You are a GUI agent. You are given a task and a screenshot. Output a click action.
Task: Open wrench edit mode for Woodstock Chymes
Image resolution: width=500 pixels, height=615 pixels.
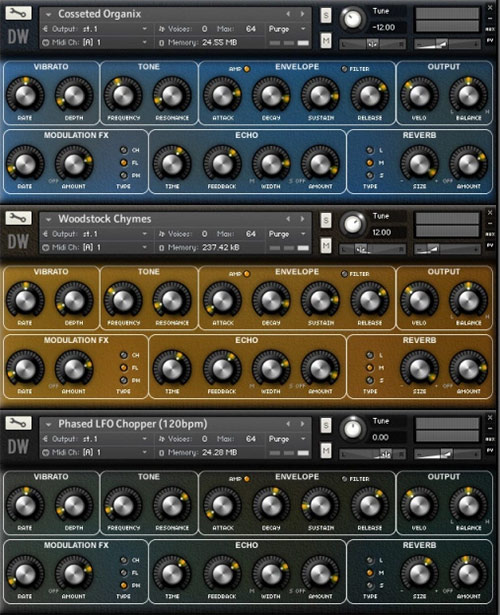[x=18, y=218]
